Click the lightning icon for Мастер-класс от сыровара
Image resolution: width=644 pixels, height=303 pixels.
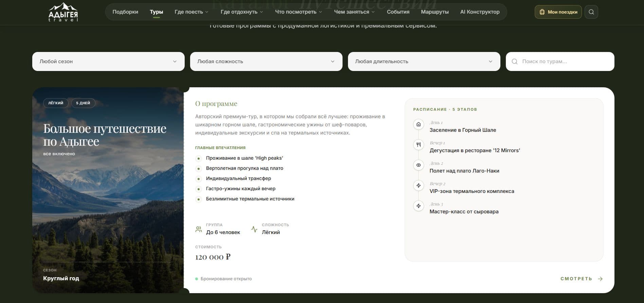[419, 206]
